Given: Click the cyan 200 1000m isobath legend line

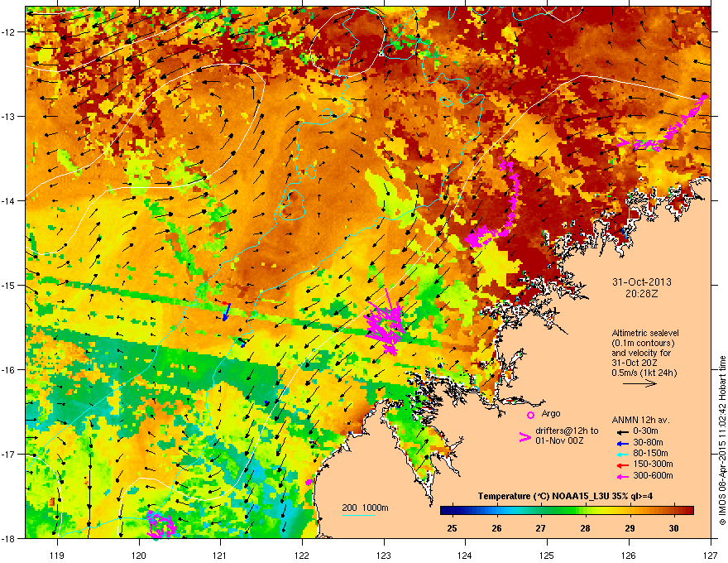Looking at the screenshot, I should coord(359,515).
